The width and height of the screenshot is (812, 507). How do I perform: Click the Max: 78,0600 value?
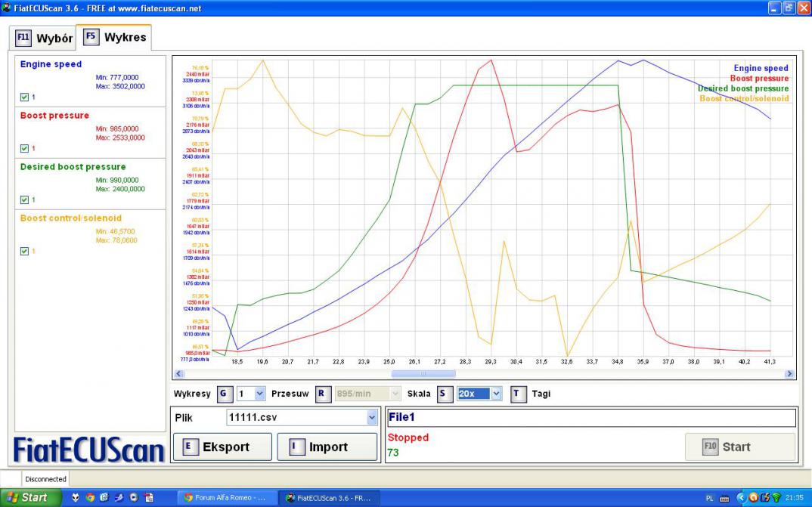pos(116,240)
